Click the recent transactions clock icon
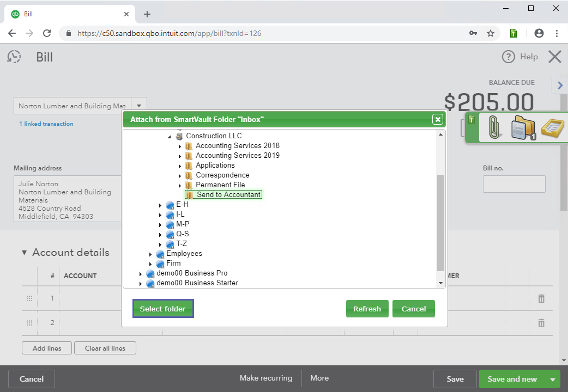Viewport: 568px width, 392px height. pyautogui.click(x=14, y=57)
